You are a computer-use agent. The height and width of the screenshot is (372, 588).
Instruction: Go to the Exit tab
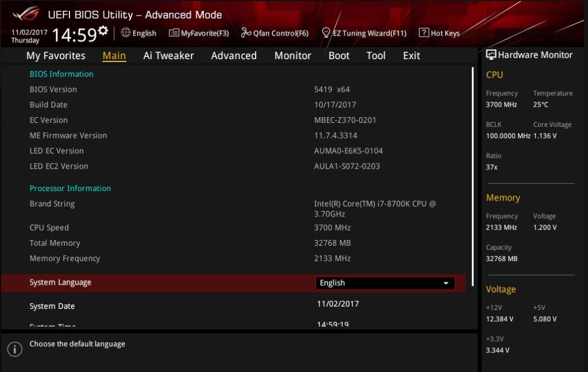(x=411, y=56)
